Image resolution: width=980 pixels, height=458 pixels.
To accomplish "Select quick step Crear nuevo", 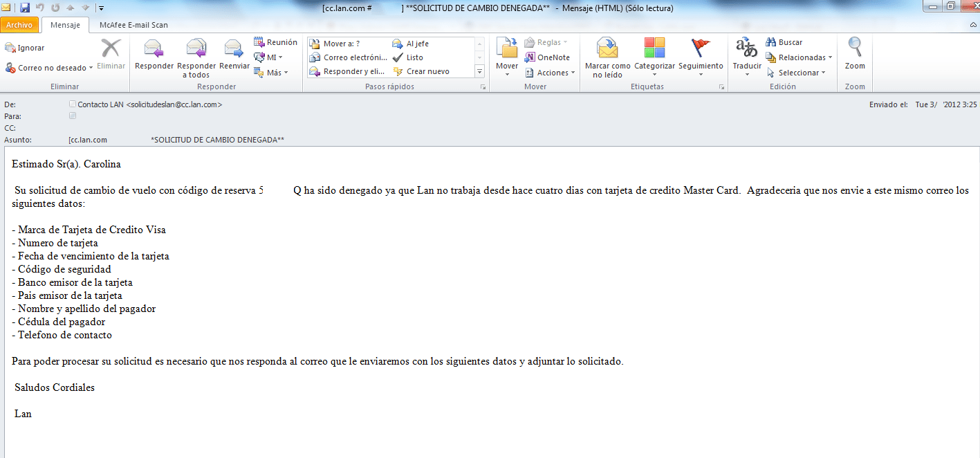I will pyautogui.click(x=421, y=71).
